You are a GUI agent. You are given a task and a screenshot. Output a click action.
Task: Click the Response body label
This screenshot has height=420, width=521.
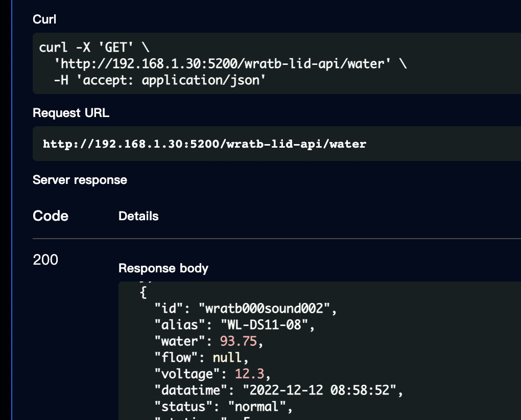[x=163, y=268]
